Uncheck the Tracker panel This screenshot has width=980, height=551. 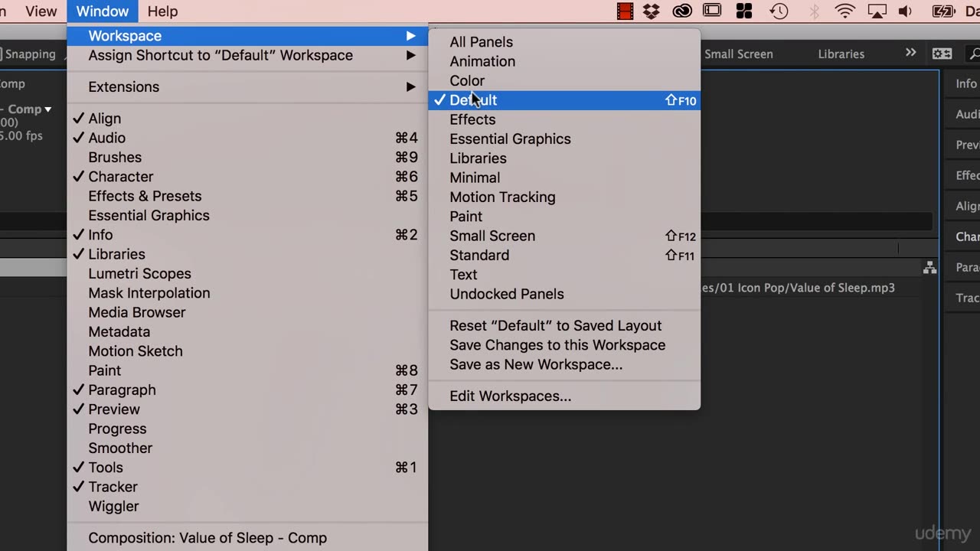pos(247,487)
